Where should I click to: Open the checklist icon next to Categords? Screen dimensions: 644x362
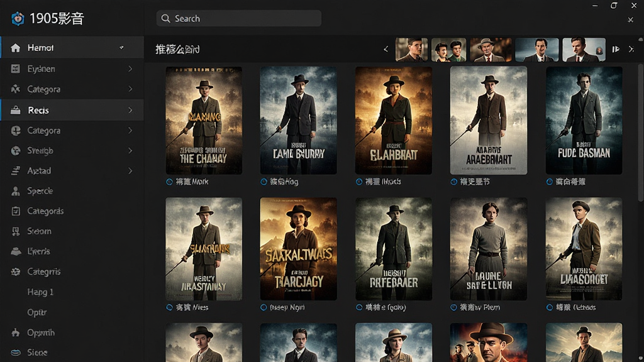point(16,211)
